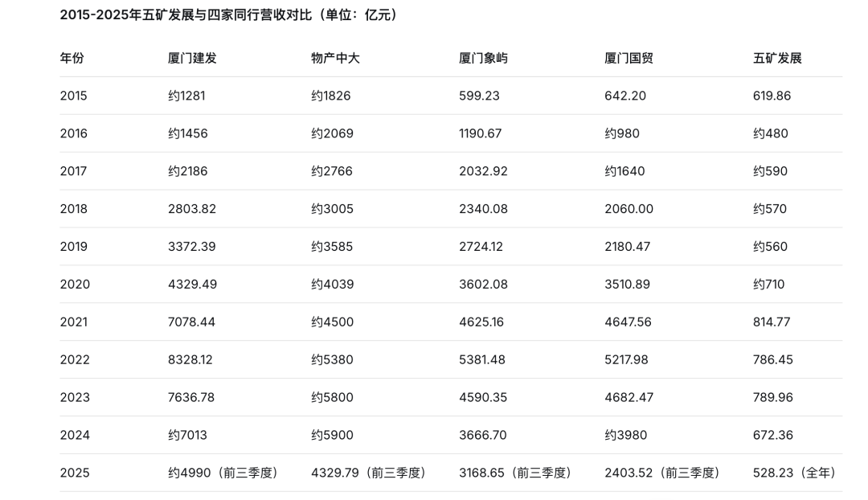The image size is (868, 500).
Task: Click the 5381.48 value cell
Action: click(x=482, y=360)
